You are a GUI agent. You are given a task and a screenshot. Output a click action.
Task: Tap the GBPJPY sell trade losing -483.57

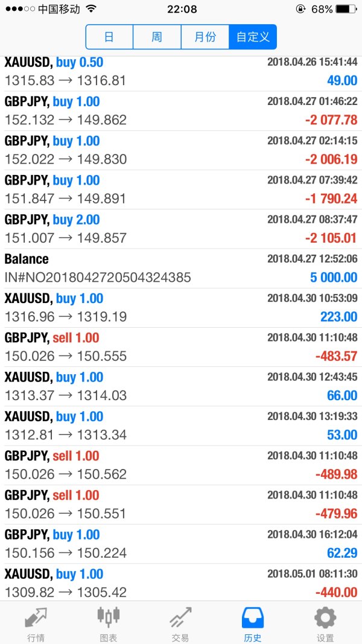point(181,347)
